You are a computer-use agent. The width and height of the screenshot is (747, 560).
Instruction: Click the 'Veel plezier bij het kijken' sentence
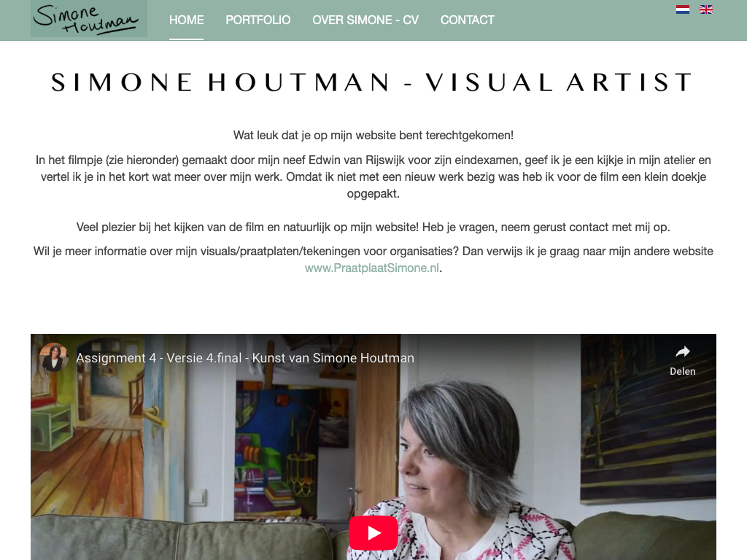(x=373, y=227)
